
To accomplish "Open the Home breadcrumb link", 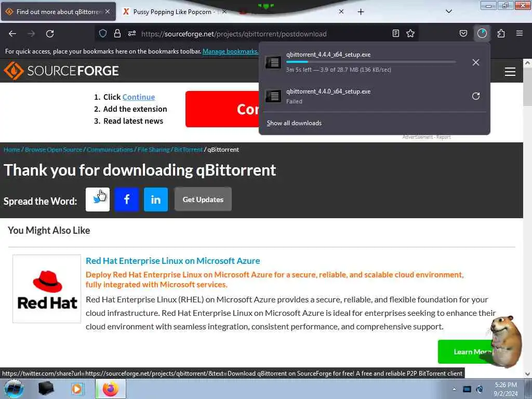I will [x=12, y=150].
